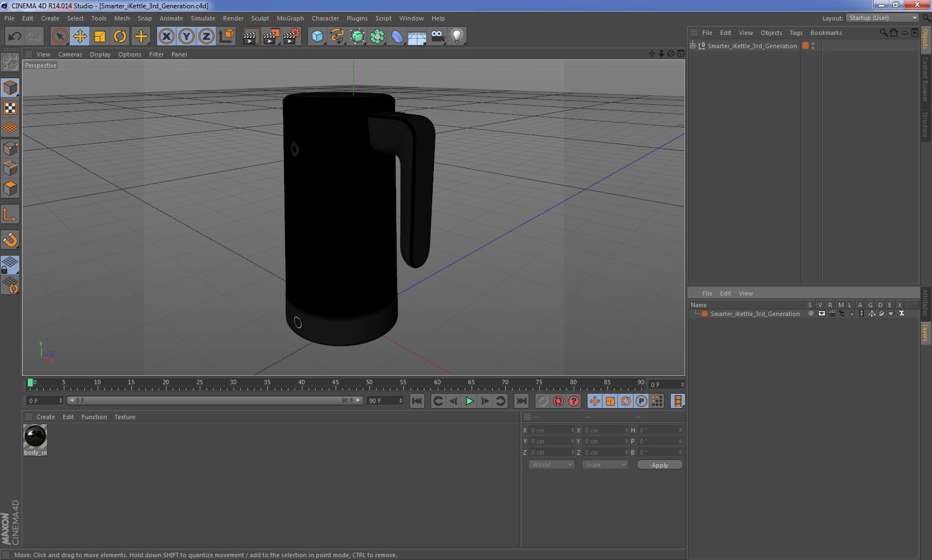
Task: Switch to Model mode cube icon
Action: coord(11,88)
